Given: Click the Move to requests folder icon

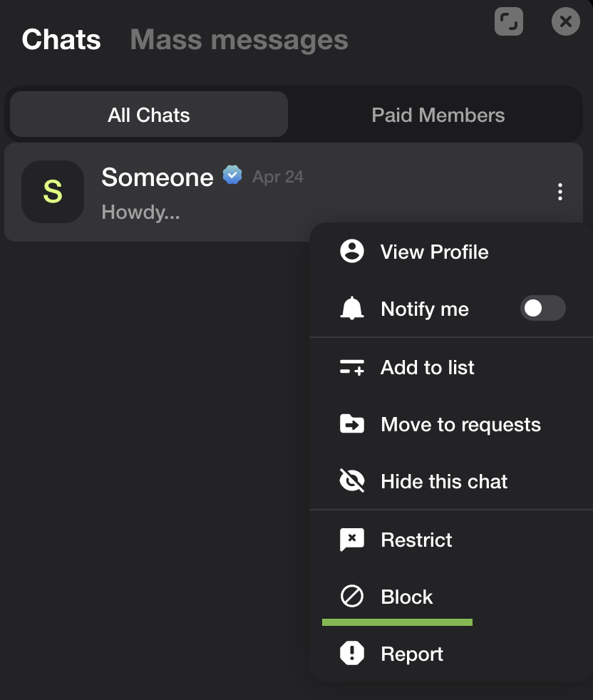Looking at the screenshot, I should pyautogui.click(x=352, y=424).
